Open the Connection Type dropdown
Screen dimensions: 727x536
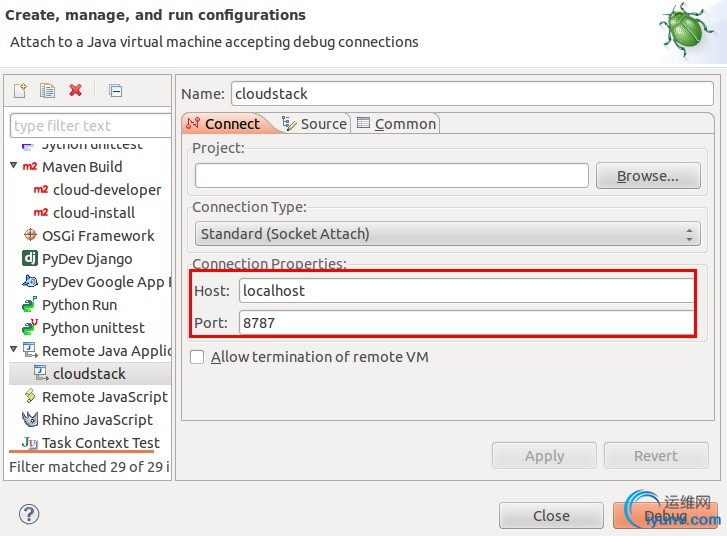[446, 234]
